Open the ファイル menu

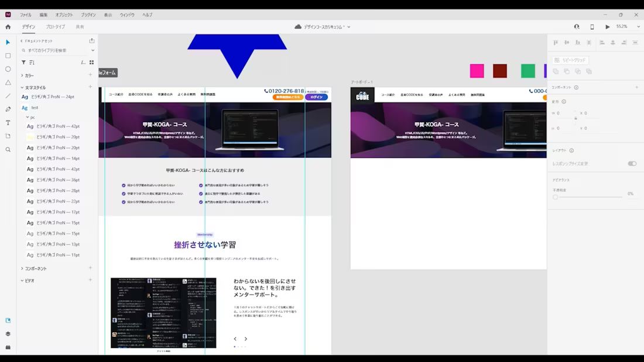click(x=25, y=15)
